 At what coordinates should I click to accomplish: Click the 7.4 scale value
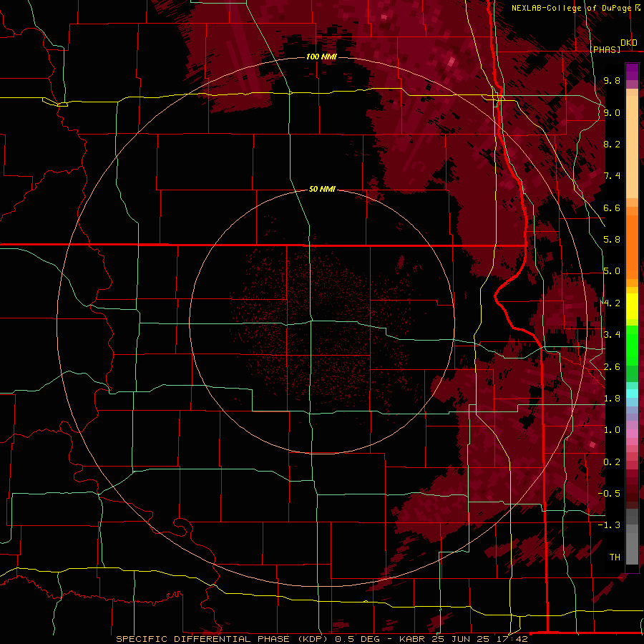(612, 176)
